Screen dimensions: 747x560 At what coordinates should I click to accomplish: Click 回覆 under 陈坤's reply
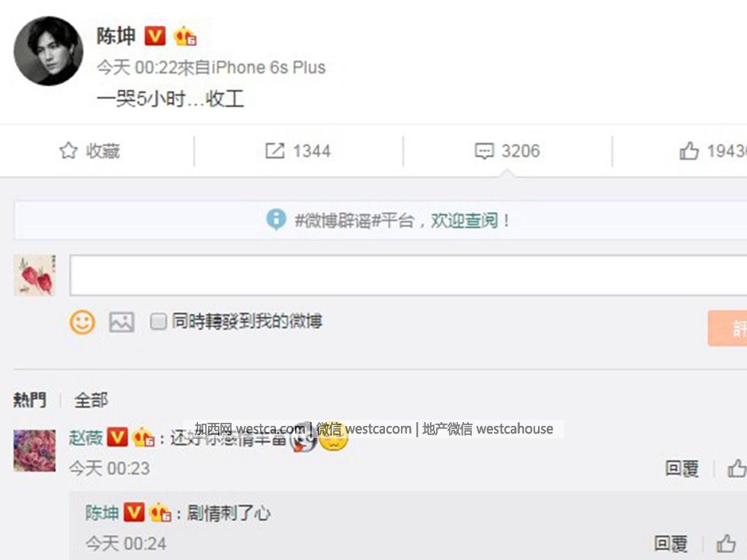(671, 543)
